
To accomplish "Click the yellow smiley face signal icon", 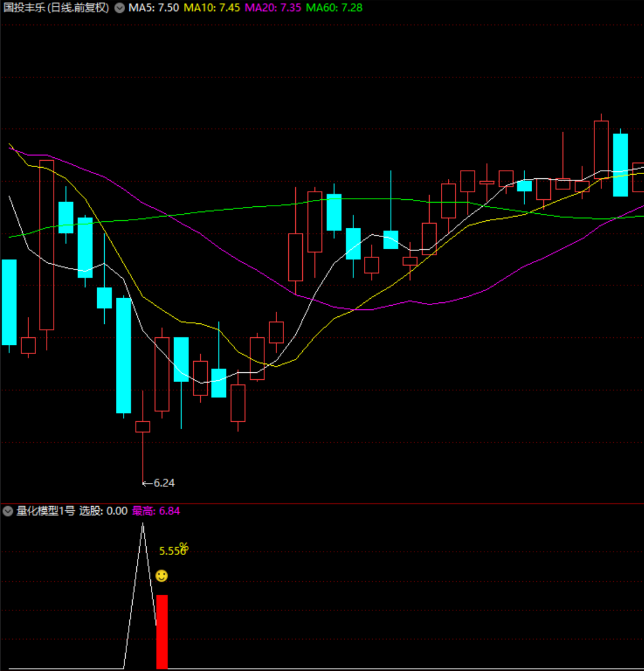I will coord(162,576).
